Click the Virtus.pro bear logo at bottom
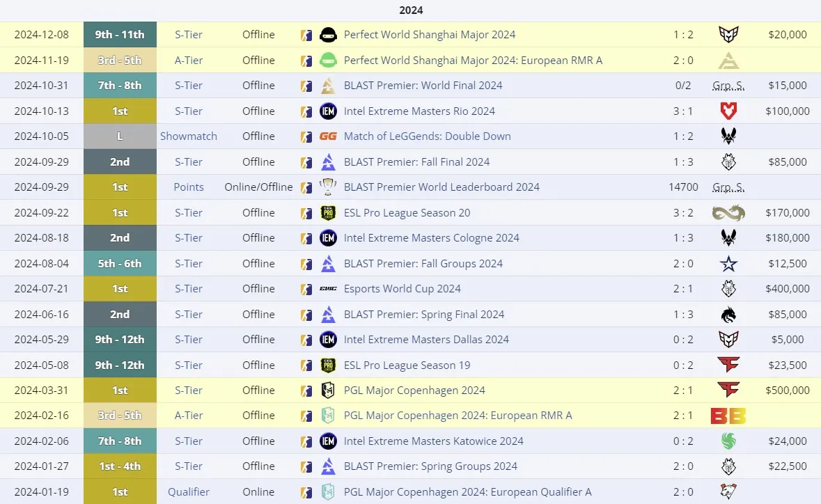This screenshot has height=504, width=821. click(728, 492)
